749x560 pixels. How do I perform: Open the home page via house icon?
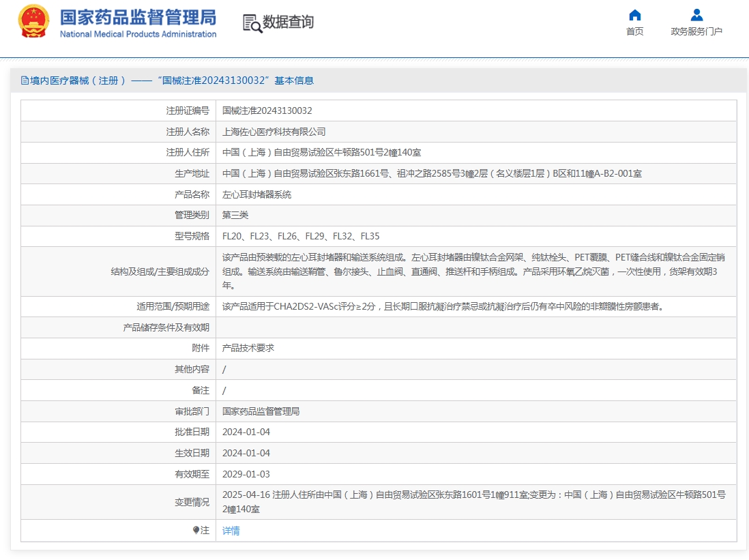634,15
